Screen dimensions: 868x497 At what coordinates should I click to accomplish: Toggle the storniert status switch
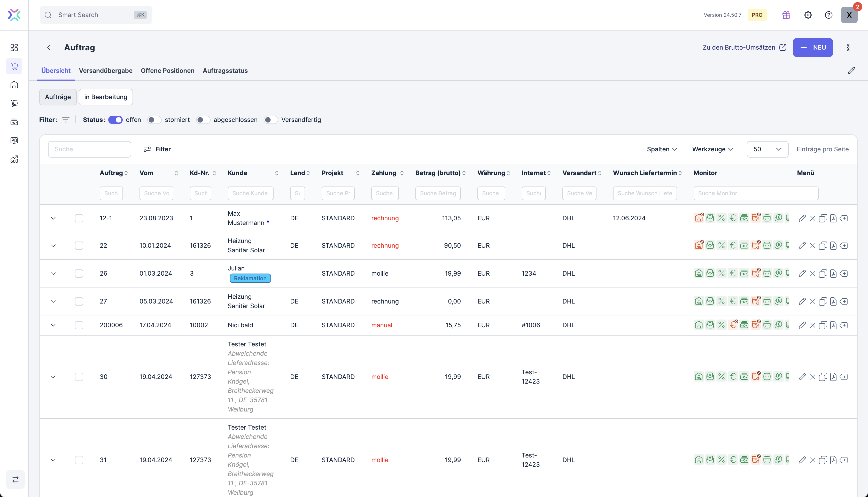coord(154,120)
